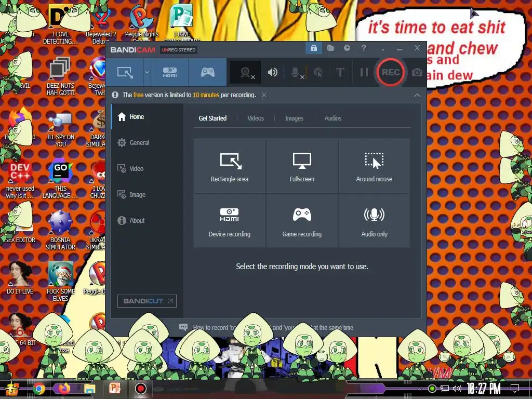The width and height of the screenshot is (532, 399).
Task: Open PowerPoint from the taskbar
Action: [115, 388]
